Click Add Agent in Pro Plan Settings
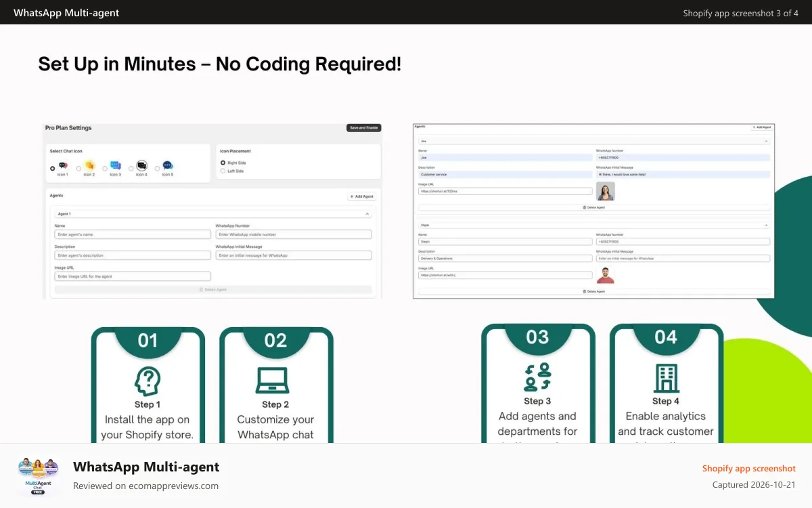The height and width of the screenshot is (508, 812). point(362,196)
